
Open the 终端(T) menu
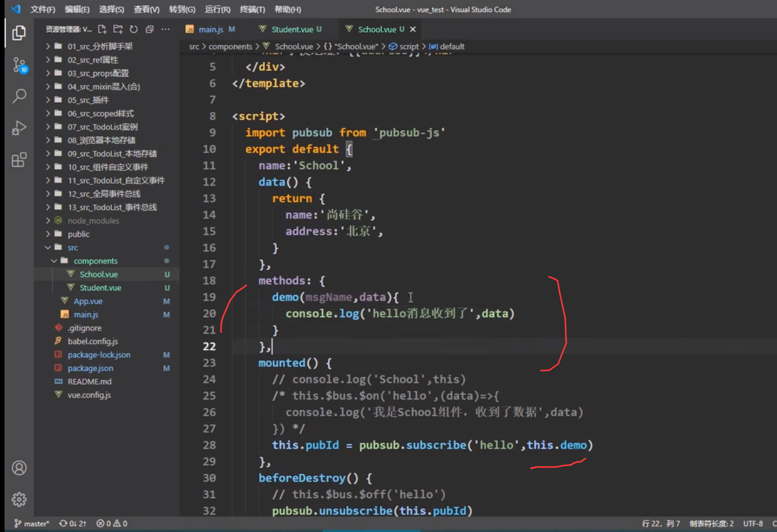pos(252,9)
